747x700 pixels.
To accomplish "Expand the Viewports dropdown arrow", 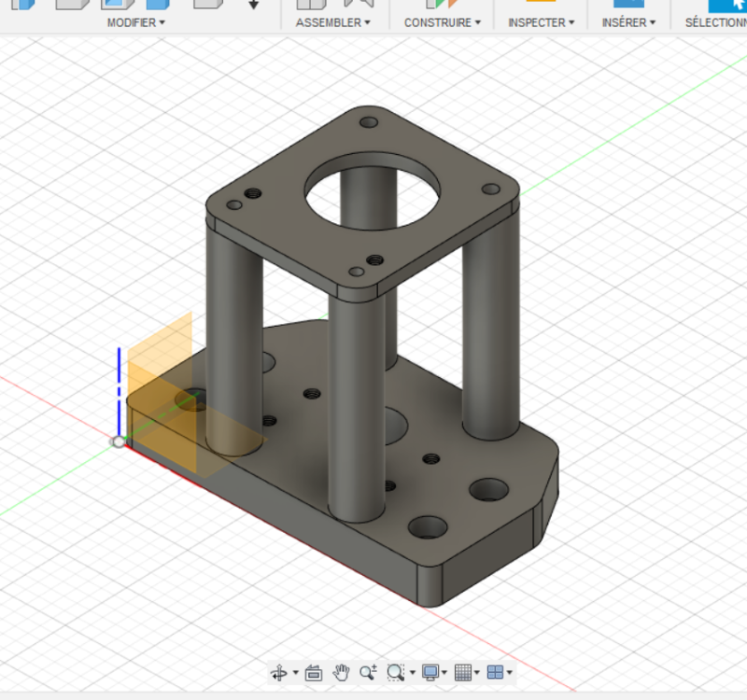I will (510, 673).
